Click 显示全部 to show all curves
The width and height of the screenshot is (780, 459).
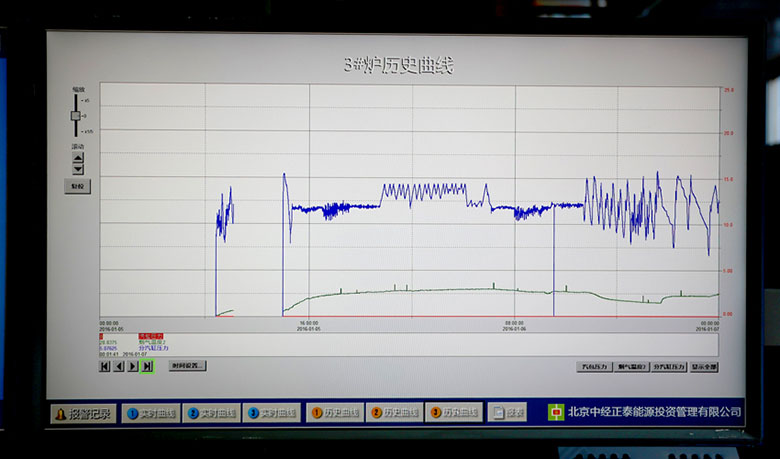704,367
